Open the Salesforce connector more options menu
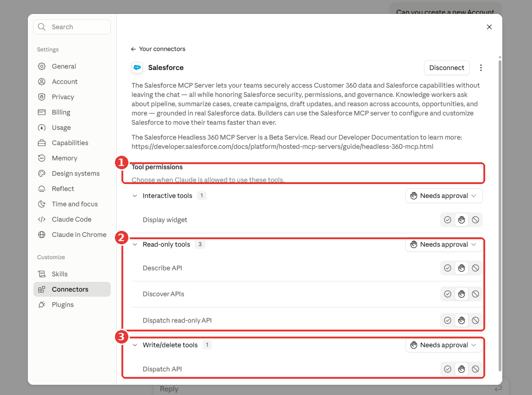532x395 pixels. (481, 68)
